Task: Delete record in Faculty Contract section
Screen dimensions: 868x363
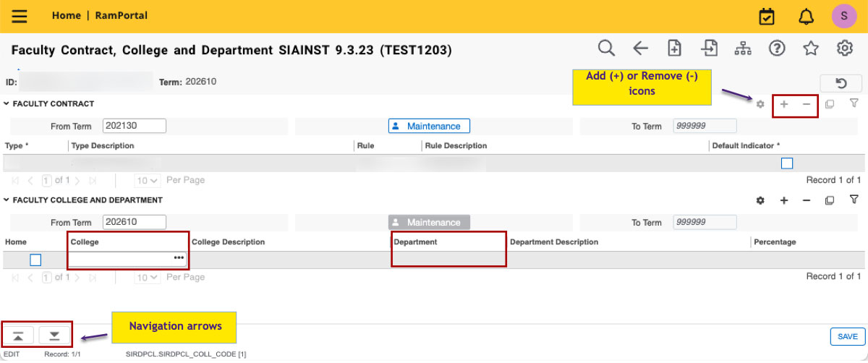Action: coord(807,105)
